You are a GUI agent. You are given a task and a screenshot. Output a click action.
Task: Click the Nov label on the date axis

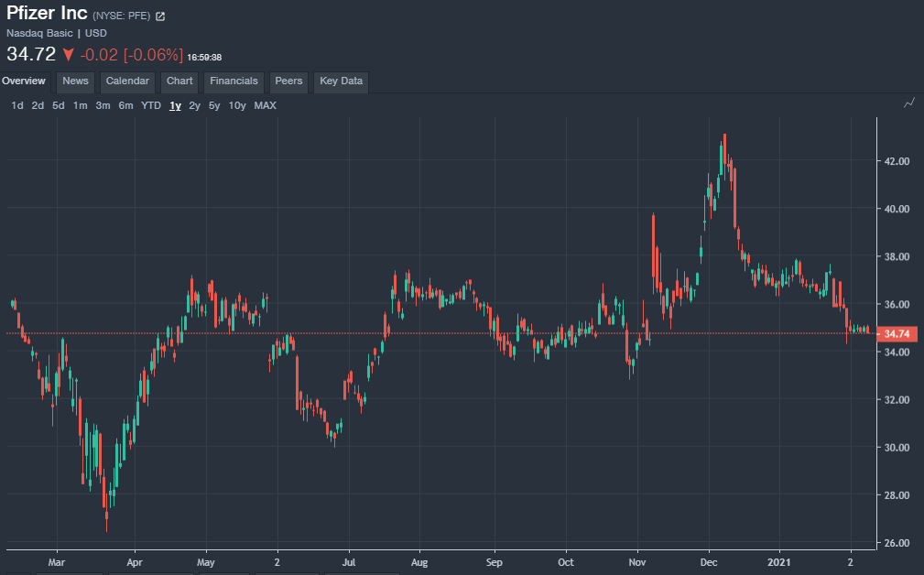(x=637, y=562)
